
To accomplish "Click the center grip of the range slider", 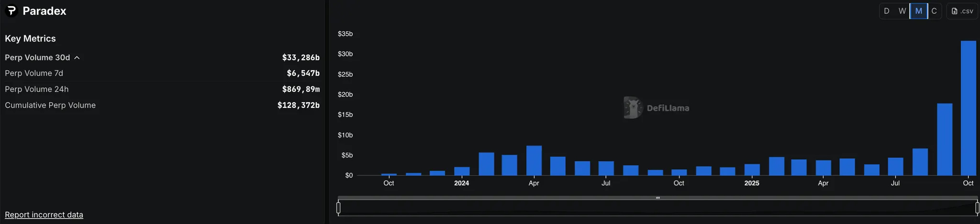I will point(658,198).
